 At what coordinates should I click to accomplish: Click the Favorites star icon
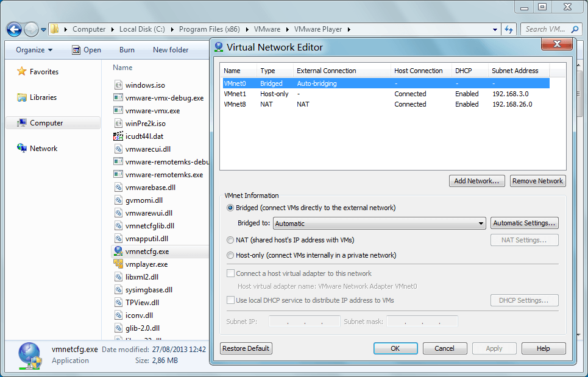(x=22, y=72)
